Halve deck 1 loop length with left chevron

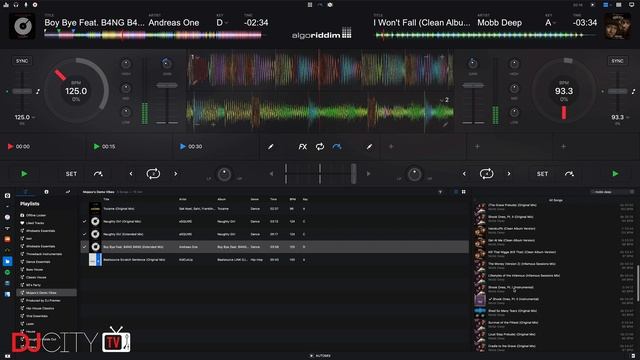click(x=131, y=174)
